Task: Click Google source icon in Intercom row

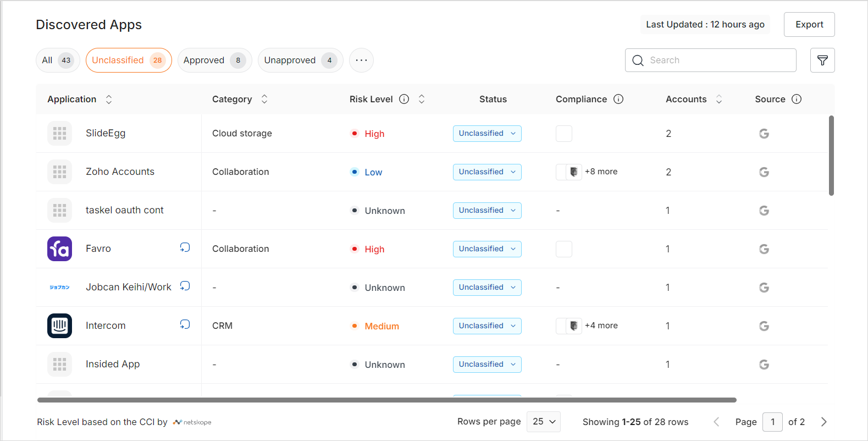Action: pyautogui.click(x=764, y=326)
